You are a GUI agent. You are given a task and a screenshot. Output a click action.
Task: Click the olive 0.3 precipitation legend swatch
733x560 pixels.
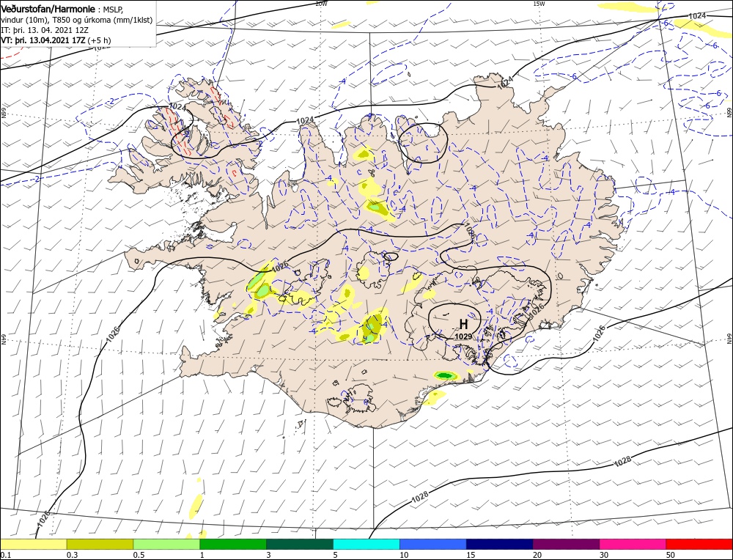point(100,544)
